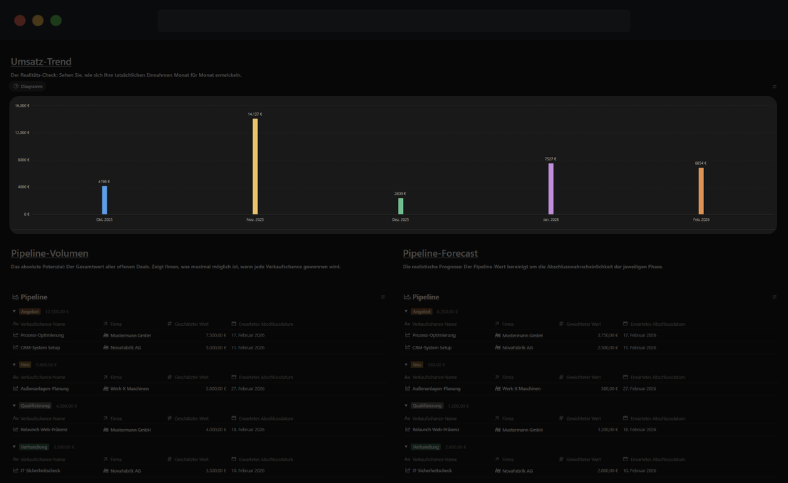This screenshot has height=483, width=788.
Task: Collapse Qualifizierung group in Pipeline-Volumen
Action: tap(14, 406)
